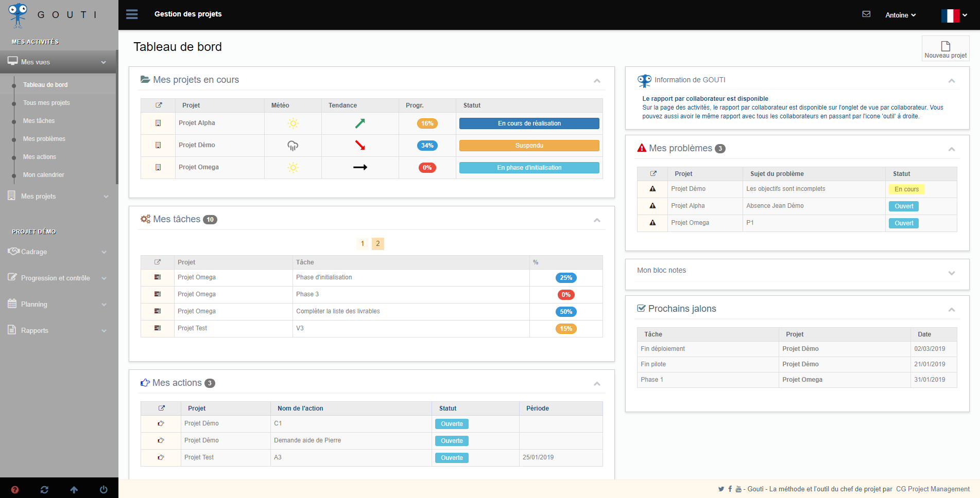Viewport: 980px width, 498px height.
Task: Open action icon for Demande aide de Pierre
Action: pyautogui.click(x=161, y=440)
